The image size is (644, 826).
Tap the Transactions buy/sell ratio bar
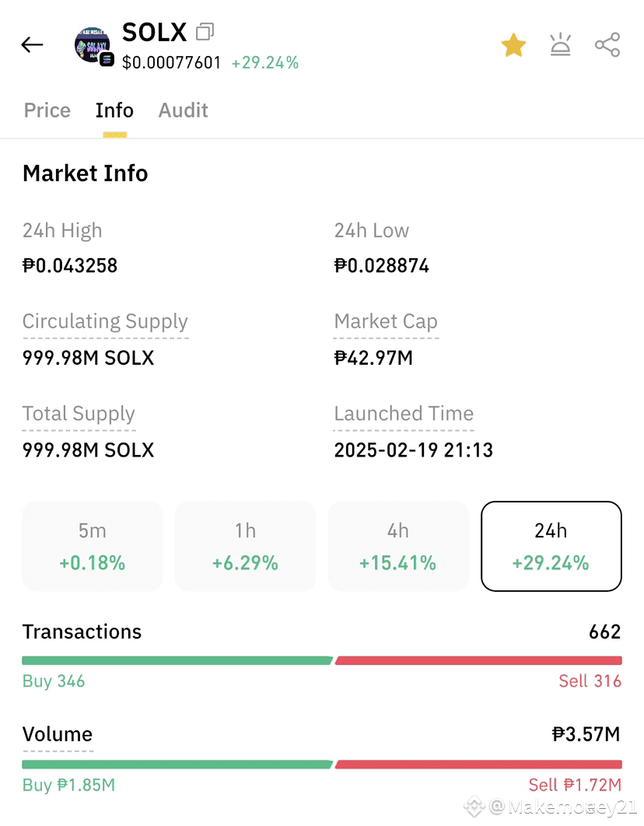pos(322,660)
